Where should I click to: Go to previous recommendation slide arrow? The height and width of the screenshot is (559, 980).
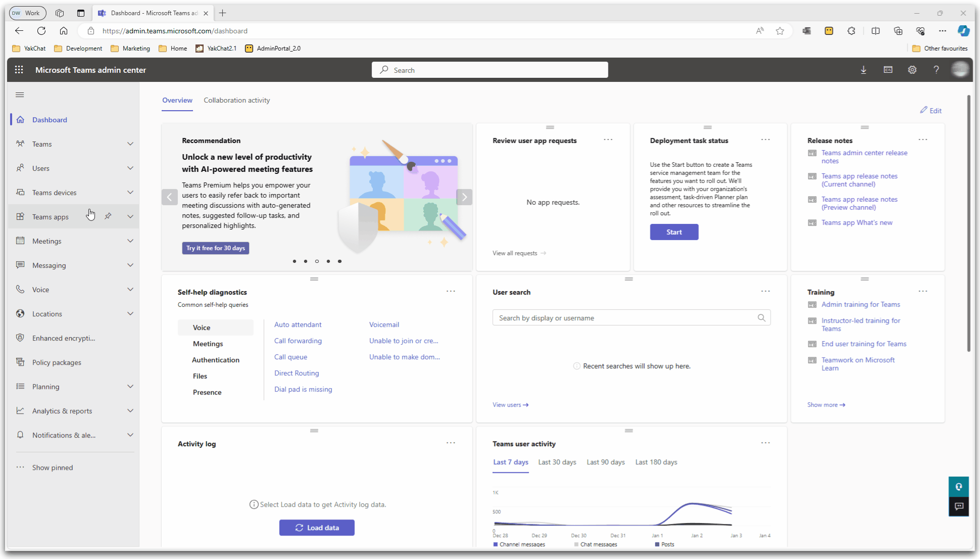click(170, 197)
